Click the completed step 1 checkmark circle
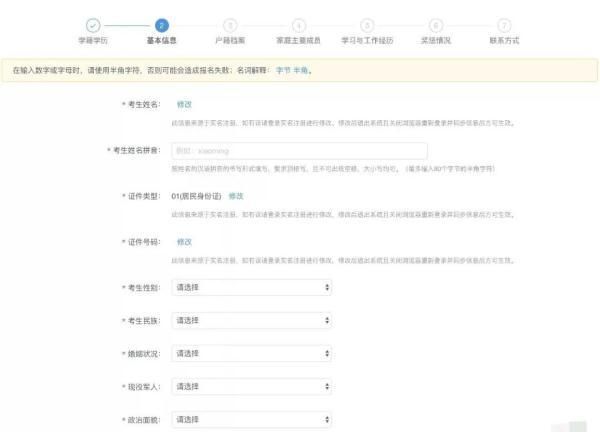 coord(93,25)
